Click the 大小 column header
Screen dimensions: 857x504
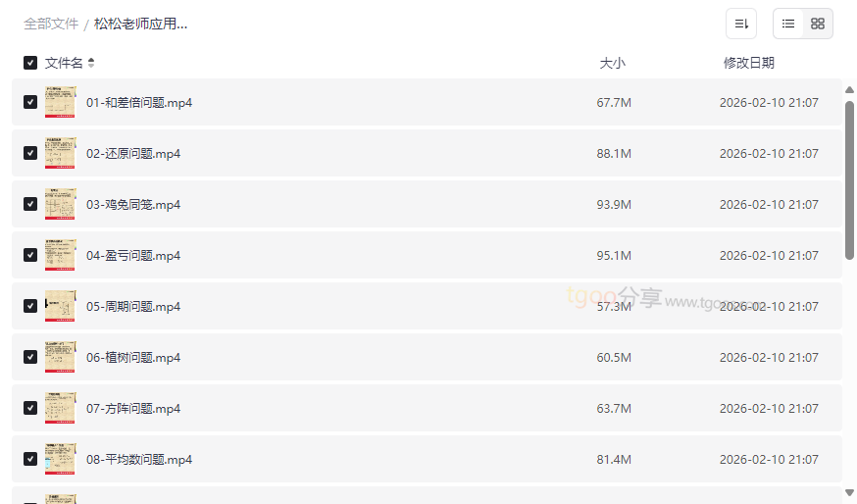(x=612, y=63)
